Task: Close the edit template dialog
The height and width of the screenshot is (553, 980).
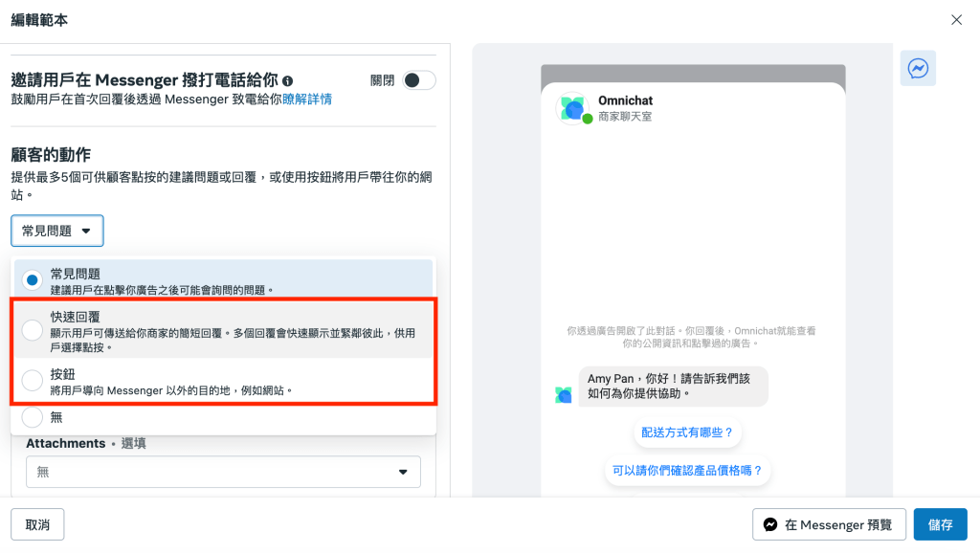Action: click(955, 20)
